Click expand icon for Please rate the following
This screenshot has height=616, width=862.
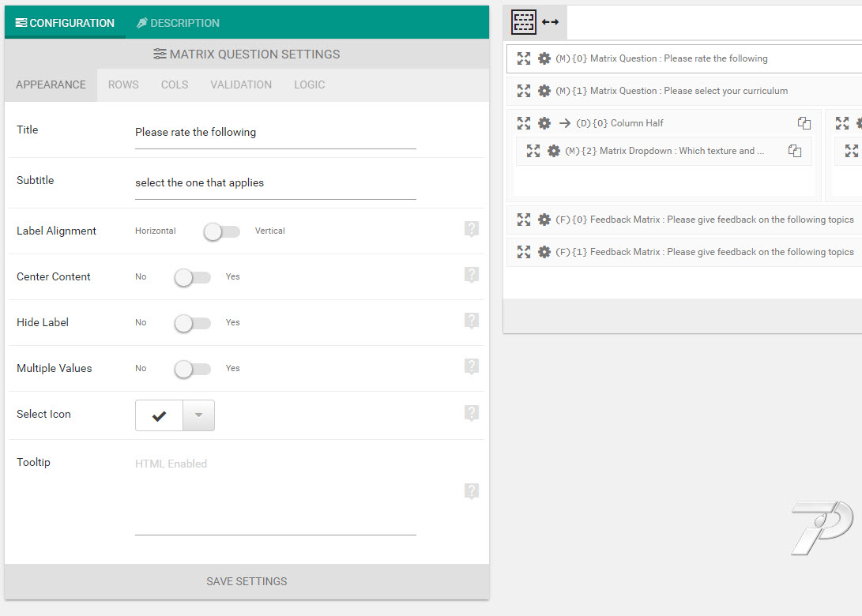click(x=523, y=58)
